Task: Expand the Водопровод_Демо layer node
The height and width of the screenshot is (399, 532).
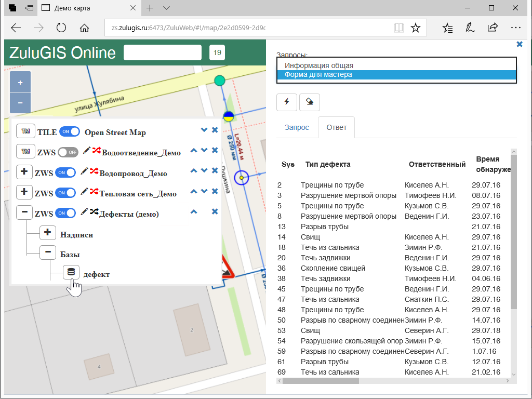Action: coord(24,172)
